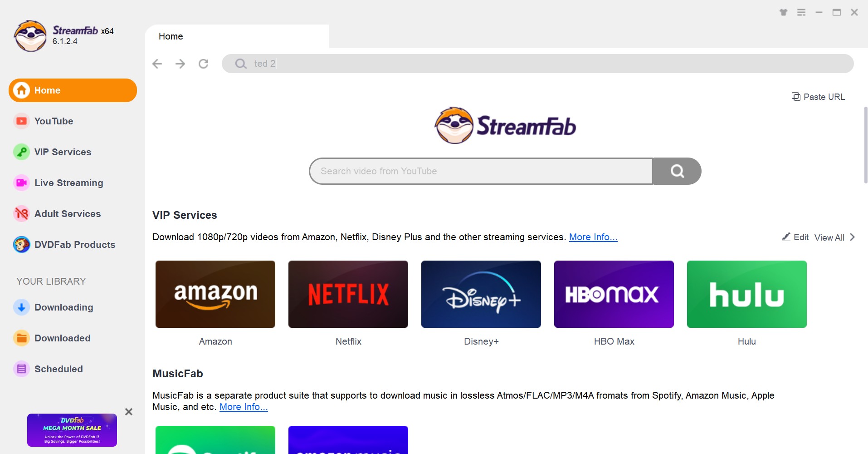Click the vertical scrollbar on the right
868x454 pixels.
(x=865, y=145)
